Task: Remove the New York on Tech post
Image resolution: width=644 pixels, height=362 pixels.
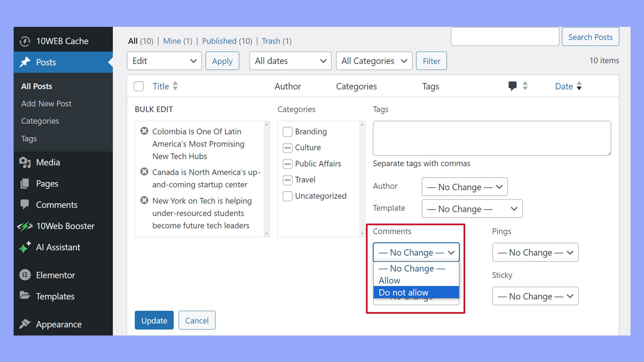Action: point(144,200)
